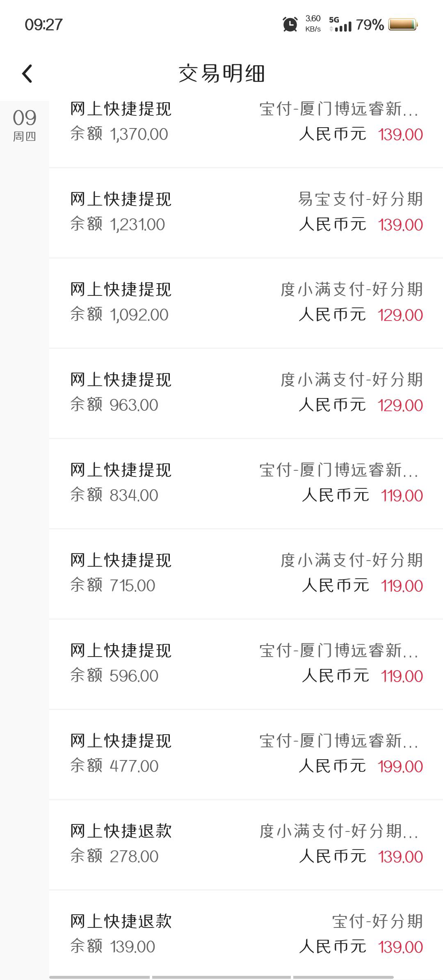Open the transaction with balance 1,370.00
443x980 pixels.
[246, 122]
